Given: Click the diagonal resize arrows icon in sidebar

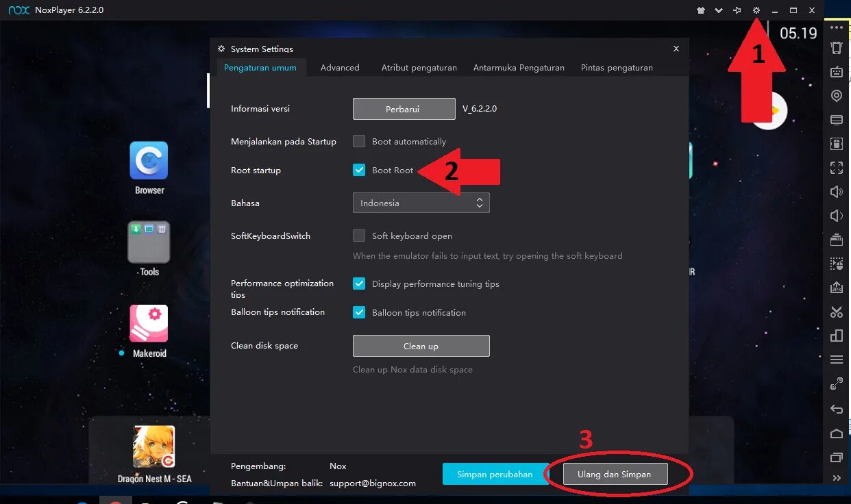Looking at the screenshot, I should tap(837, 384).
